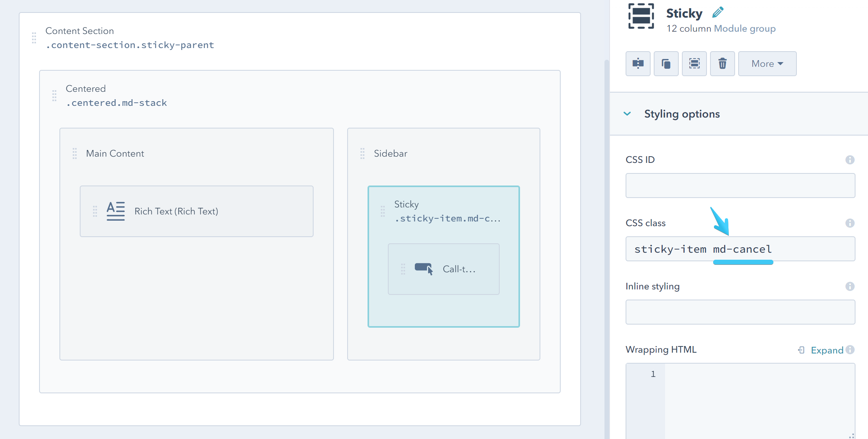Click the Inline styling info icon
This screenshot has width=868, height=439.
pos(851,286)
